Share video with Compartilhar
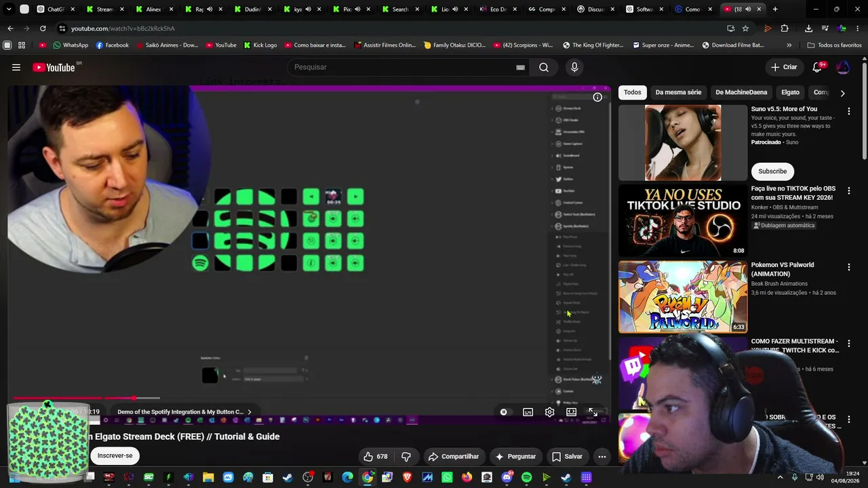The image size is (868, 488). 454,456
